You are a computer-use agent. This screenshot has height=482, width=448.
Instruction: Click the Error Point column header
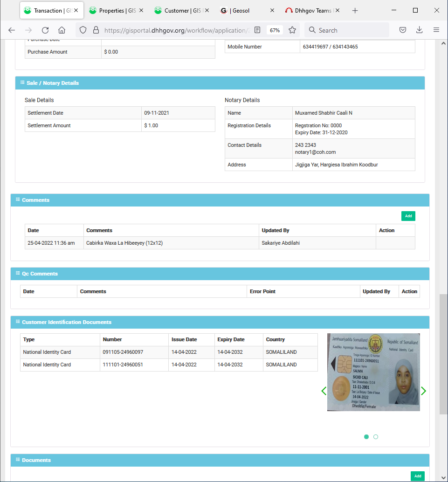[x=262, y=291]
